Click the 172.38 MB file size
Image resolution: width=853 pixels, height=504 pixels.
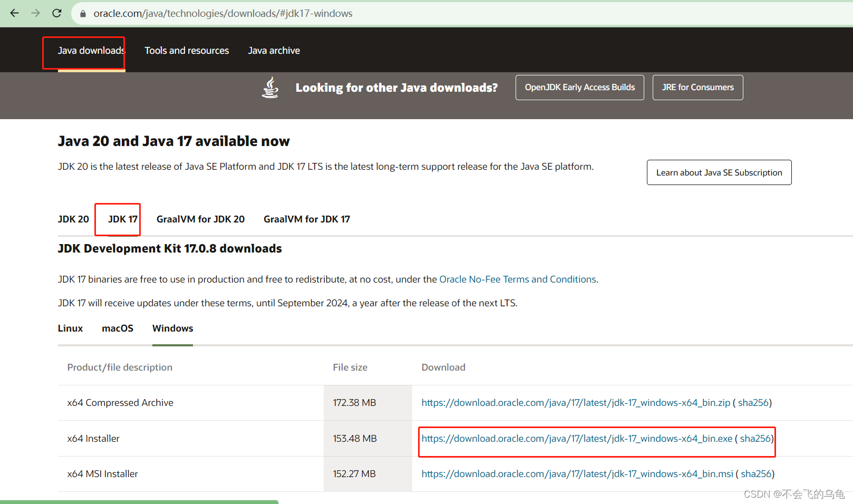pyautogui.click(x=354, y=403)
